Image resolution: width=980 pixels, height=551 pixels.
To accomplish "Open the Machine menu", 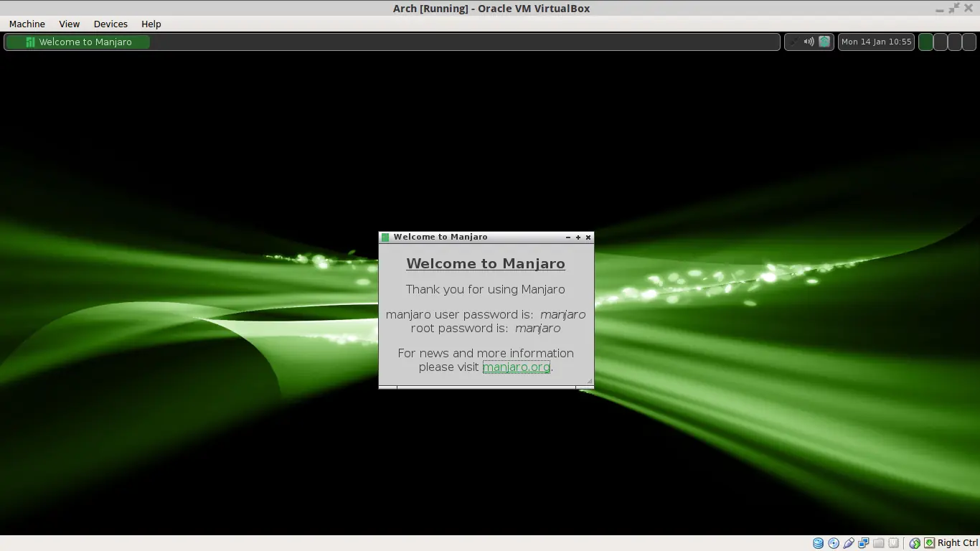I will (x=27, y=24).
